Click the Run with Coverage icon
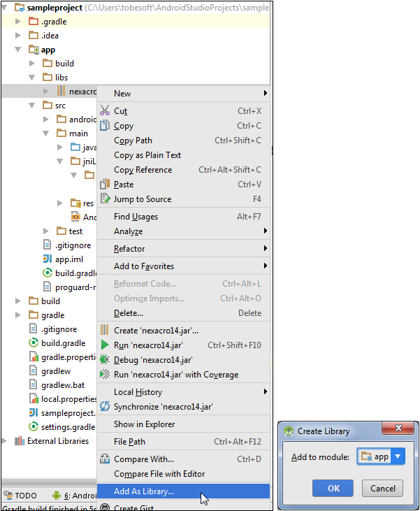The width and height of the screenshot is (420, 511). pos(105,374)
